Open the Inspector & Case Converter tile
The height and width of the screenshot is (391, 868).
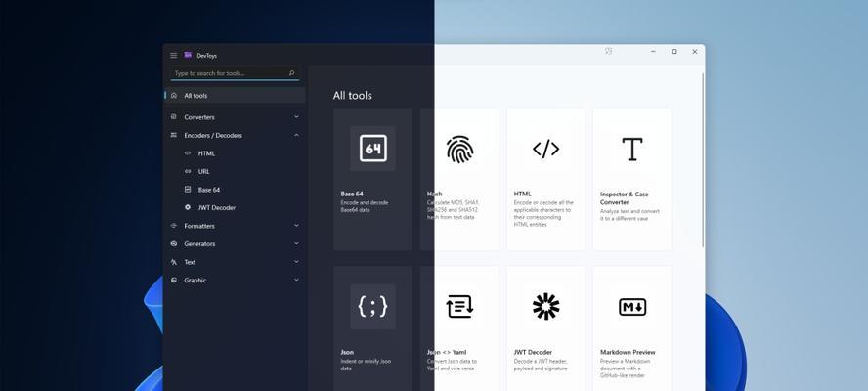(x=631, y=179)
